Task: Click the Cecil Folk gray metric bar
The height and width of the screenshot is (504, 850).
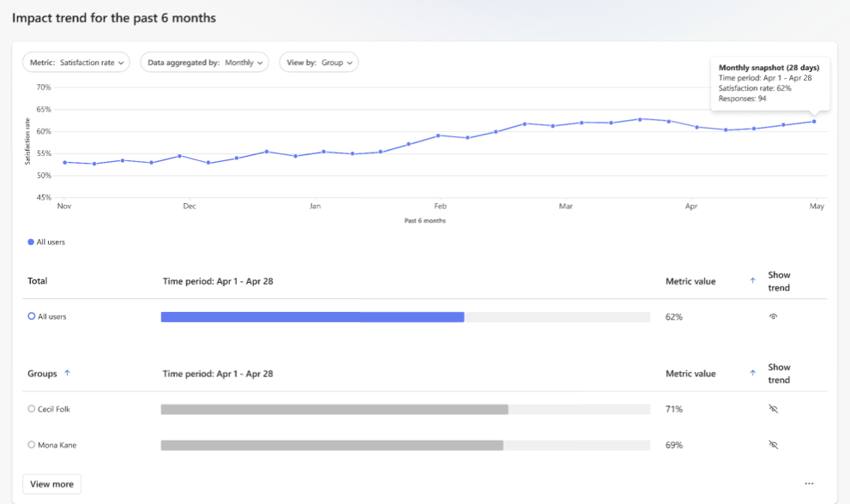Action: coord(335,410)
